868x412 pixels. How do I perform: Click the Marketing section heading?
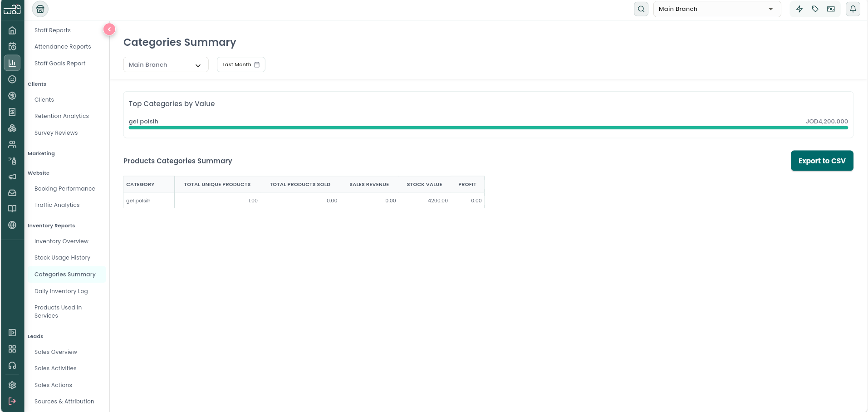pyautogui.click(x=41, y=153)
